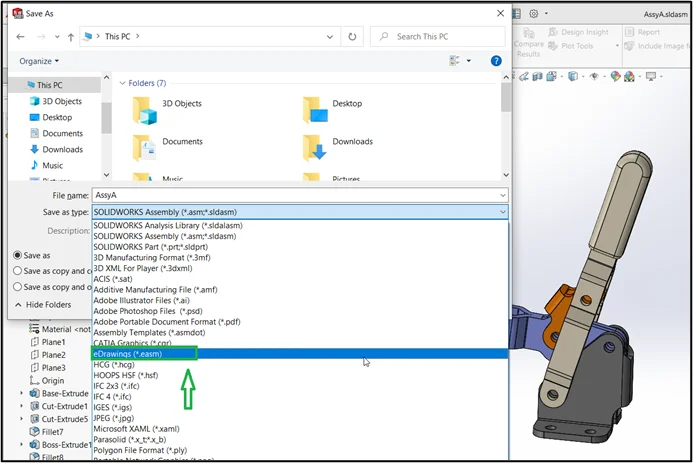693x463 pixels.
Task: Choose IGES (*.igs) file type
Action: [300, 407]
